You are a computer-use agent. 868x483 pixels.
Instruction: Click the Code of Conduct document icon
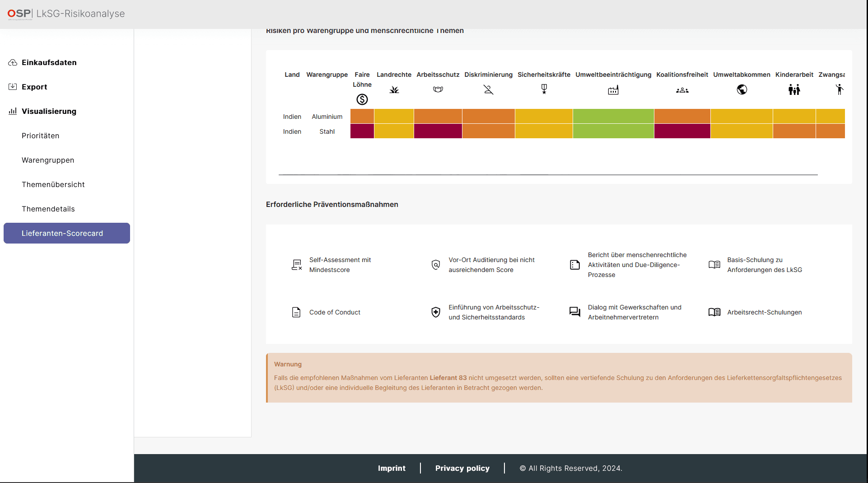pos(296,312)
